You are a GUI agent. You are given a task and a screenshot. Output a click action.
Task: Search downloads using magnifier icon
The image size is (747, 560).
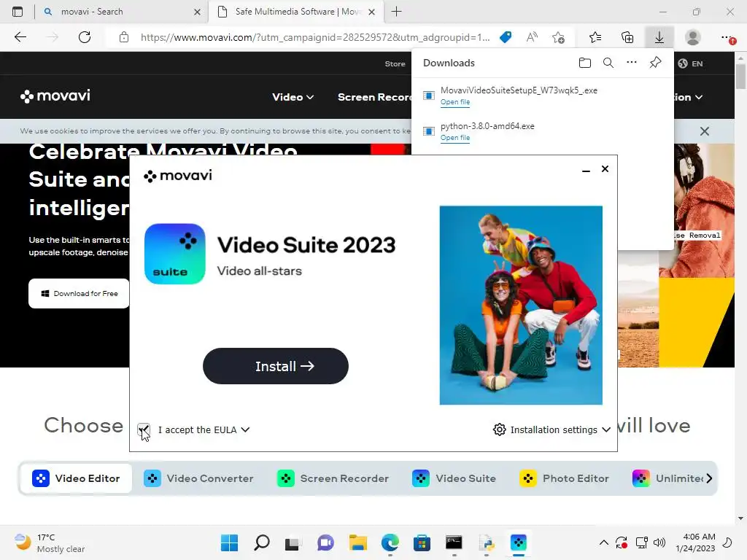[x=608, y=63]
